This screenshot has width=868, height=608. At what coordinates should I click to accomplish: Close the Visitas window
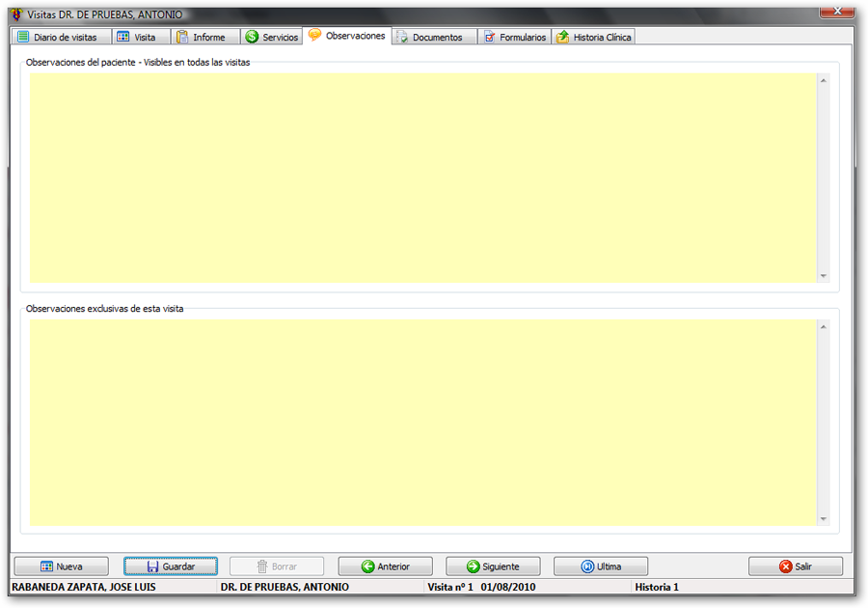coord(836,11)
